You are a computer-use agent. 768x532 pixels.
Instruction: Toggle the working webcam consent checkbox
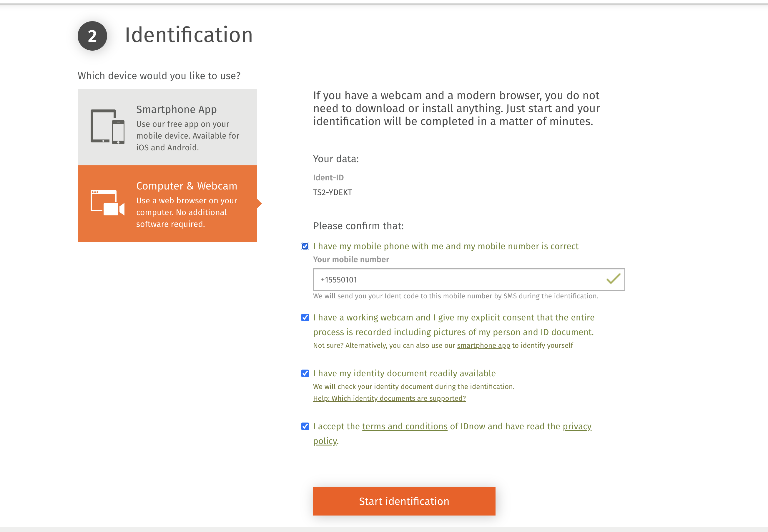point(305,317)
